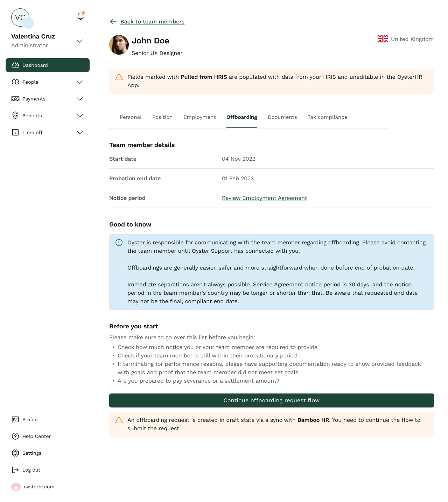448x502 pixels.
Task: Click the info icon in Good to know
Action: pos(119,243)
